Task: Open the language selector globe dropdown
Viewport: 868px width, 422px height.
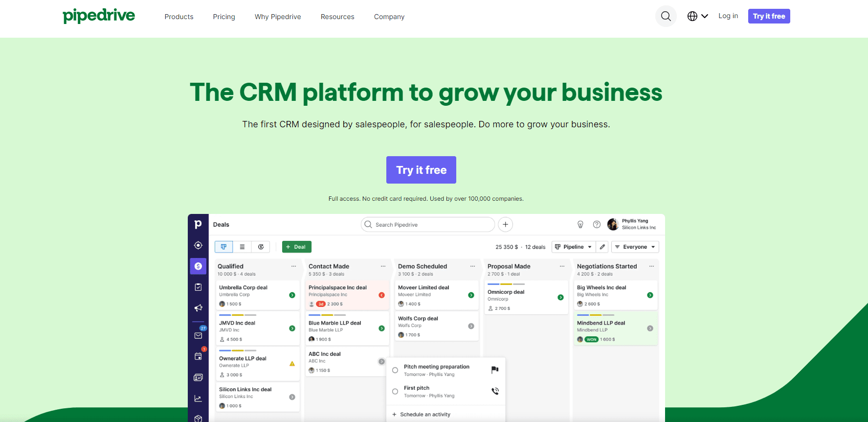Action: point(698,16)
